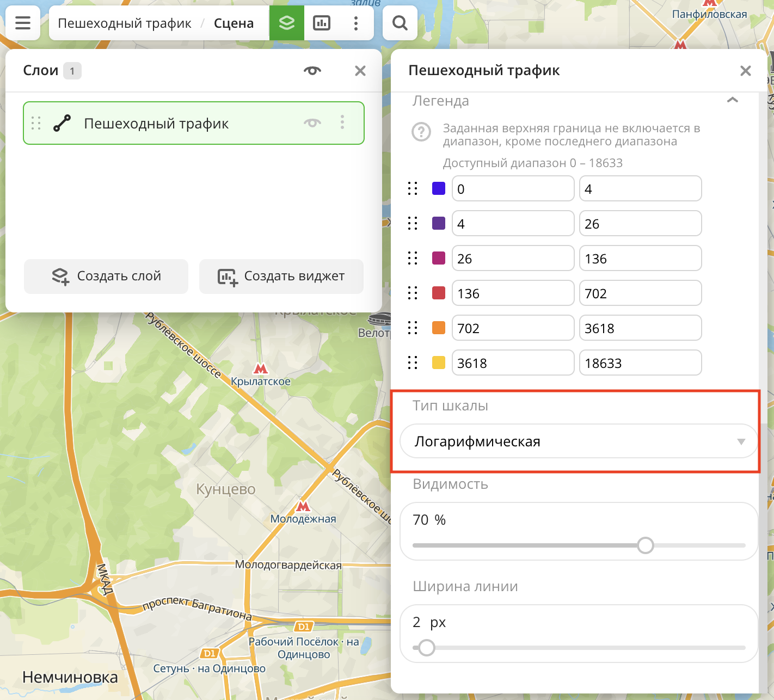774x700 pixels.
Task: Close the Слои panel
Action: tap(360, 71)
